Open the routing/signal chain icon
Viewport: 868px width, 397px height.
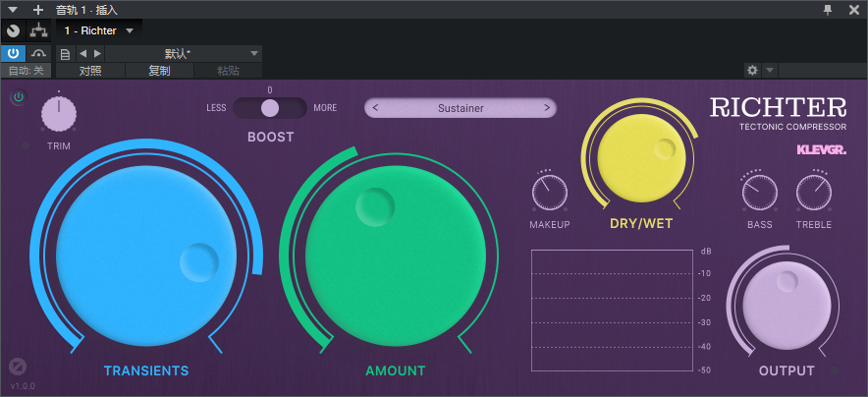point(38,30)
